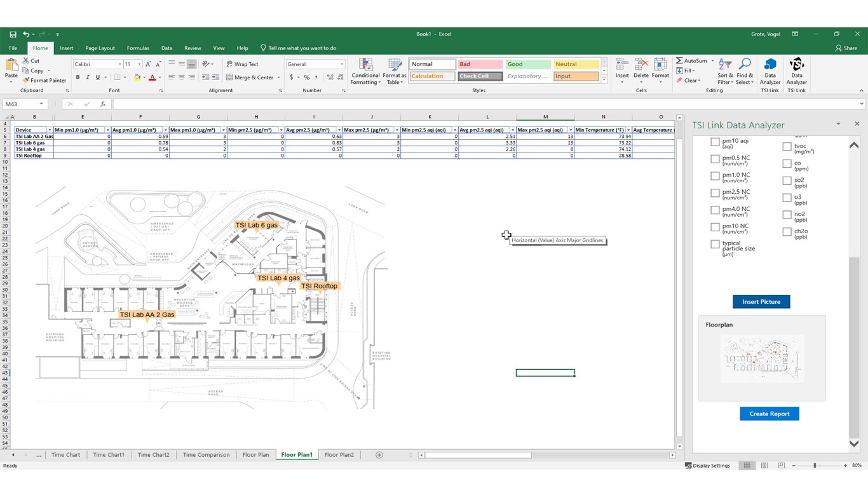Expand the cell styles gallery
Image resolution: width=868 pixels, height=488 pixels.
click(x=604, y=79)
